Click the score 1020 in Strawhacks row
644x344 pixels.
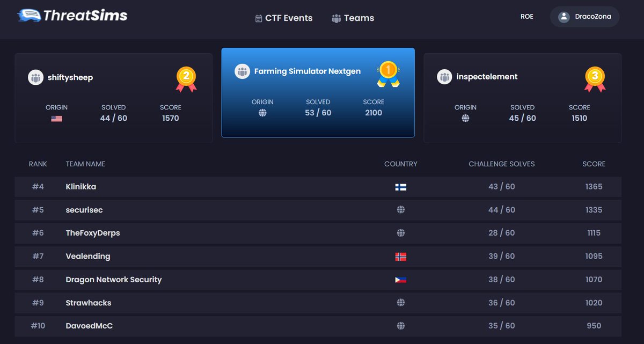[594, 303]
